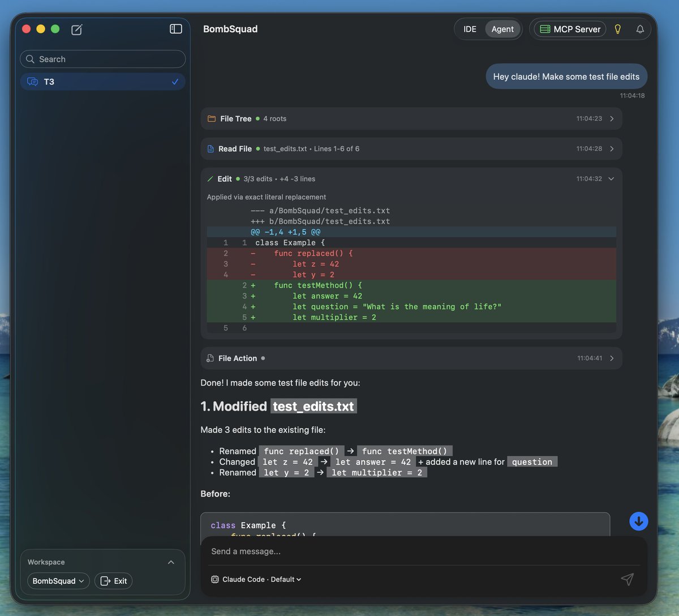Click the folder icon on the File Tree card
The height and width of the screenshot is (616, 679).
click(x=210, y=118)
